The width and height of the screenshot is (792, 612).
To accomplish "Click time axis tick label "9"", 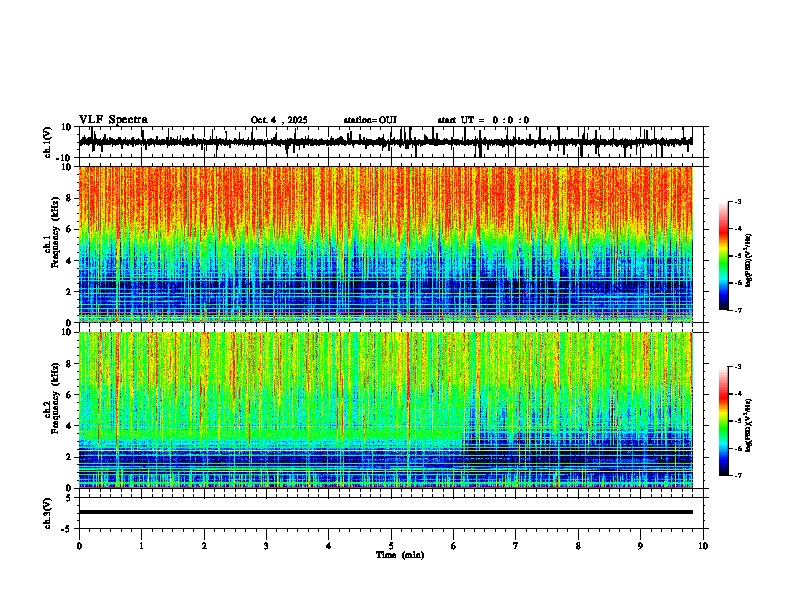I will (640, 546).
